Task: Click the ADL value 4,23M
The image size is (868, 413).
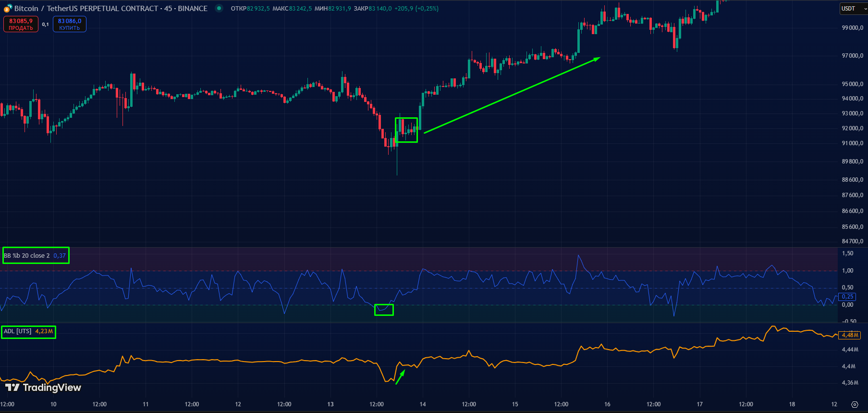Action: click(44, 331)
